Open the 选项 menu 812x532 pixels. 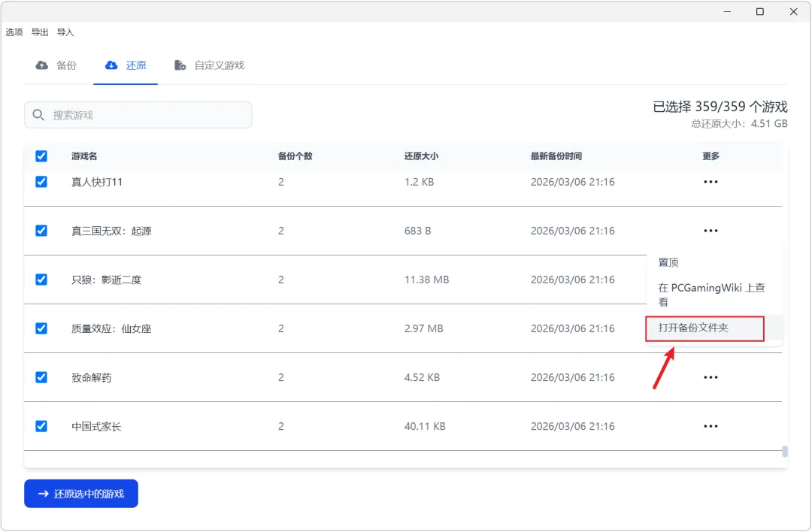pyautogui.click(x=14, y=32)
